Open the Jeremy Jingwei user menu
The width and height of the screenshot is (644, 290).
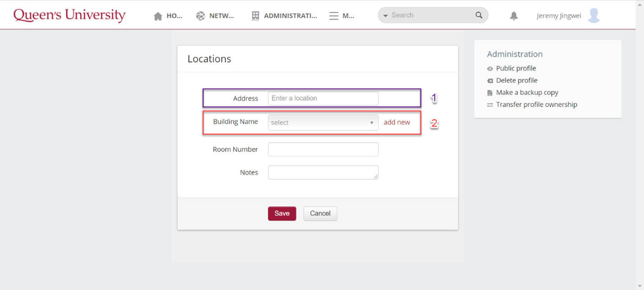558,16
